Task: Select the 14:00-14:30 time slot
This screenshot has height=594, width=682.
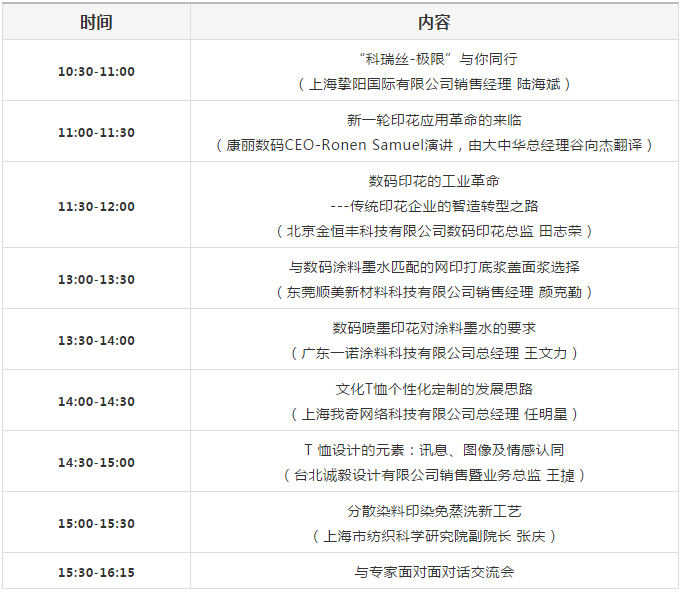Action: coord(96,401)
